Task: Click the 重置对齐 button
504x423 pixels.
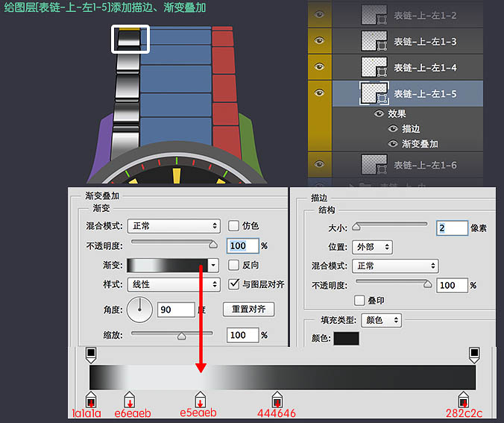Action: point(248,310)
